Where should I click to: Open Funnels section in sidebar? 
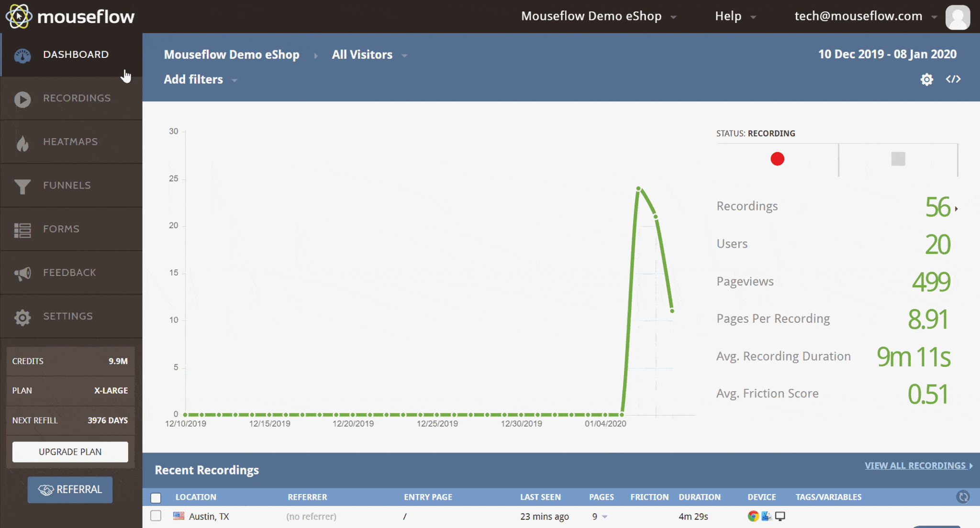67,186
